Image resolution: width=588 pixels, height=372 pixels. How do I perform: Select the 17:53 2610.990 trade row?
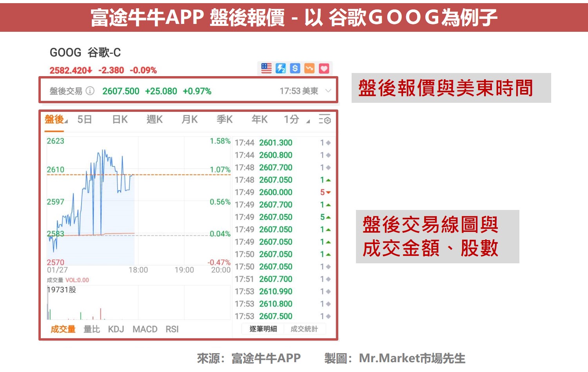click(283, 292)
